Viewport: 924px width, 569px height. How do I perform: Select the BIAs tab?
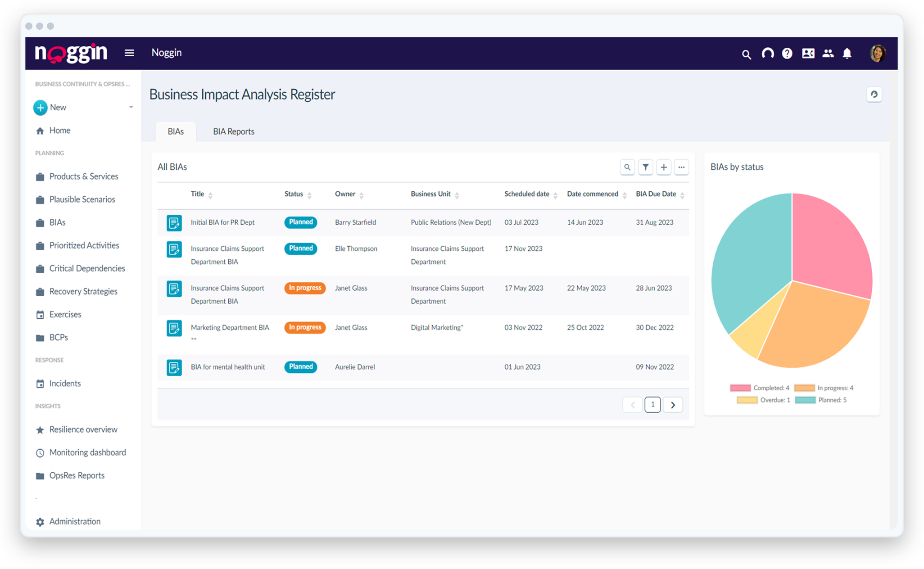coord(176,131)
